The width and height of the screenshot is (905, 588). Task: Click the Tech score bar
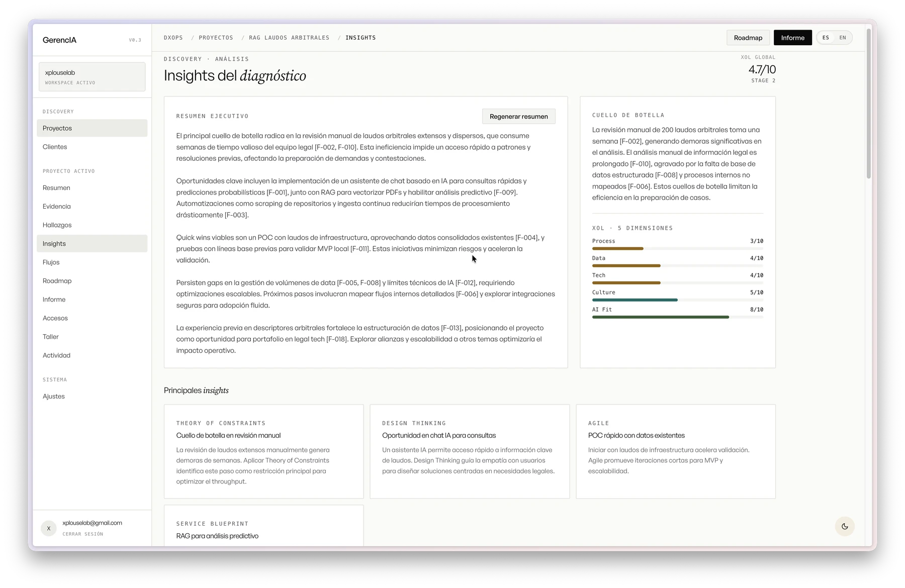[x=677, y=282]
